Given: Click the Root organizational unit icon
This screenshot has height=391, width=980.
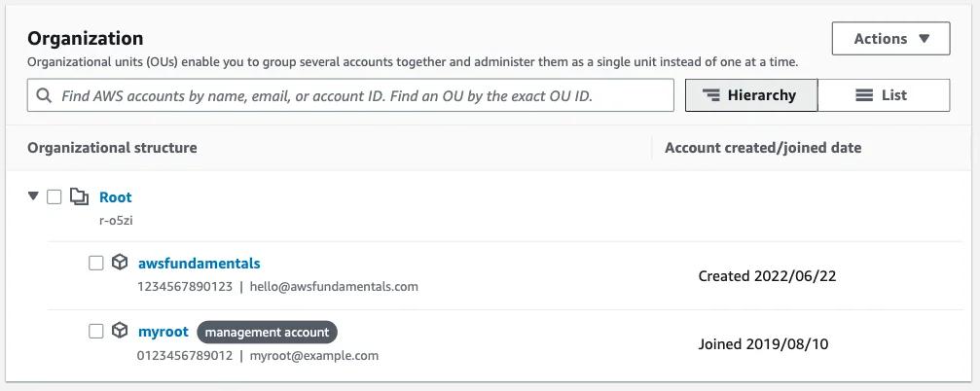Looking at the screenshot, I should point(79,197).
